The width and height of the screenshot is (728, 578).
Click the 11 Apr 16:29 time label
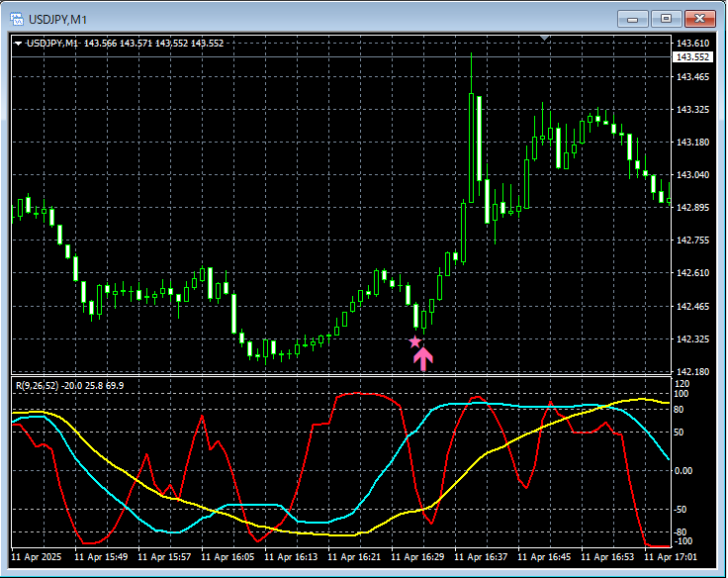click(x=417, y=556)
